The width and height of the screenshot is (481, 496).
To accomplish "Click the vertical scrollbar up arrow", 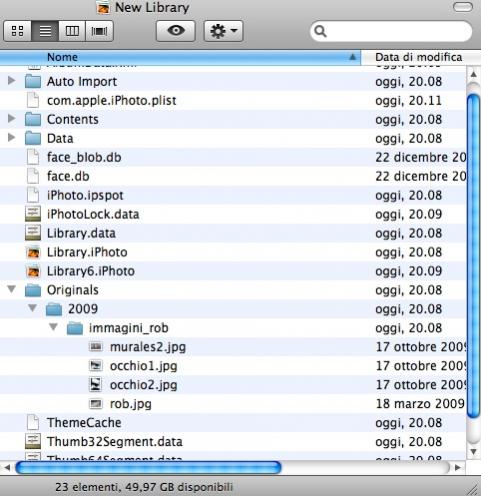I will 473,74.
